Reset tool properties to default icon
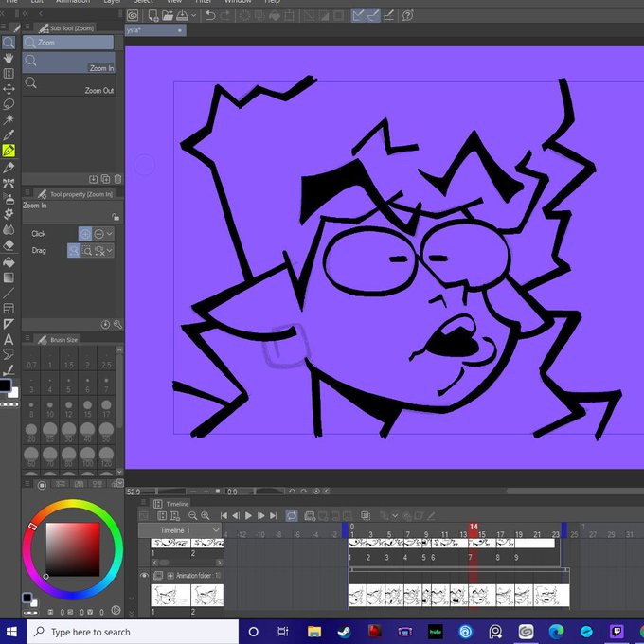 click(105, 325)
